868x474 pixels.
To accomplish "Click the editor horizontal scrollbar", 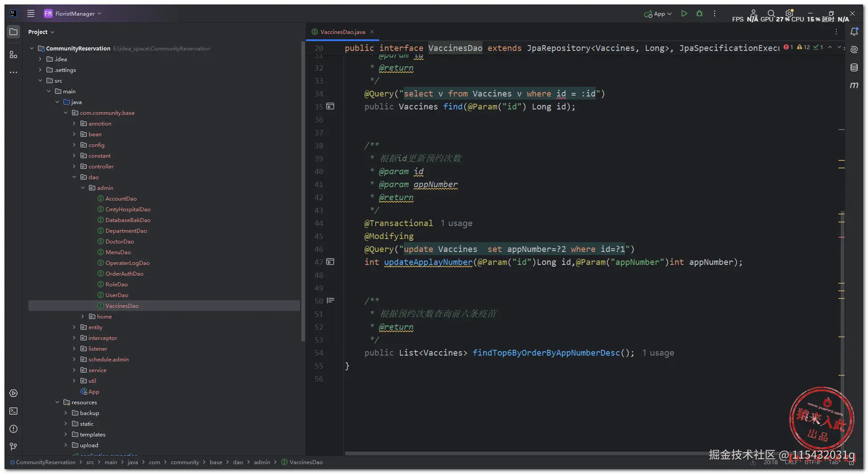I will (x=528, y=453).
